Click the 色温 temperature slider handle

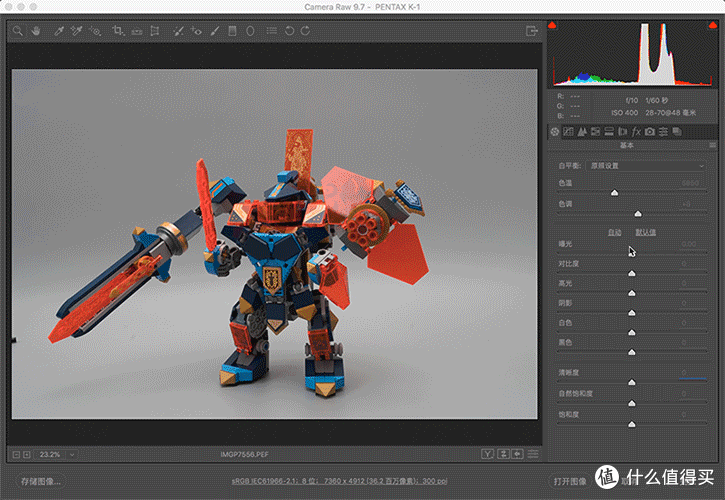click(x=614, y=193)
